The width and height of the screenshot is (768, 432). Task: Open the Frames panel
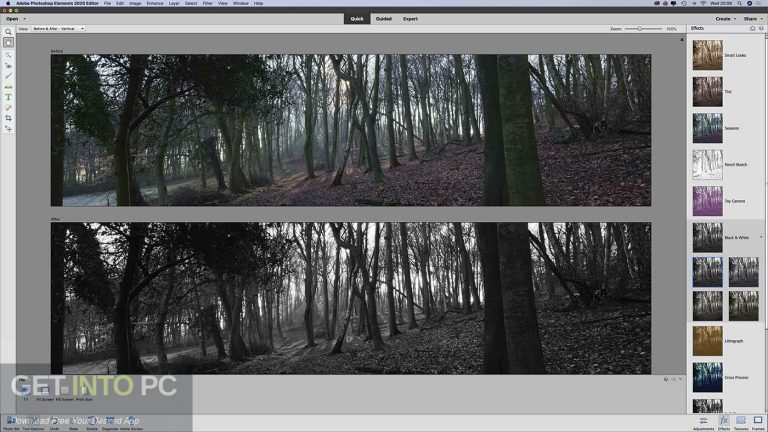[758, 423]
